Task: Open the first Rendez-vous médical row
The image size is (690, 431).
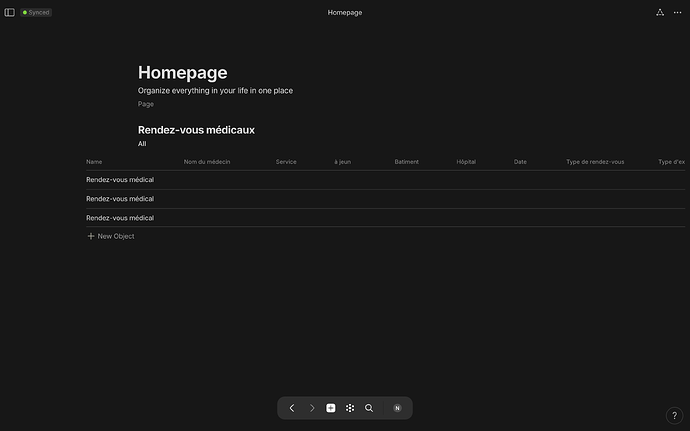Action: tap(120, 180)
